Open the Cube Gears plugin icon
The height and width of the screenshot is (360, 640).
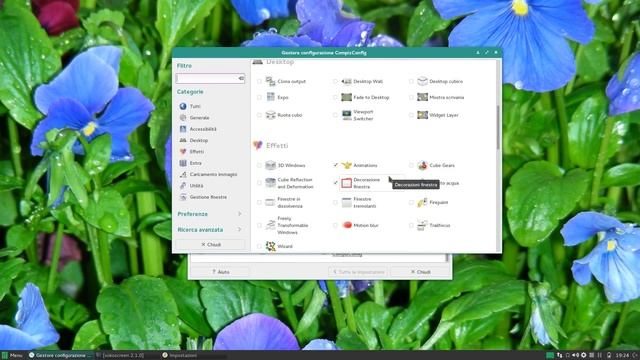click(x=422, y=165)
